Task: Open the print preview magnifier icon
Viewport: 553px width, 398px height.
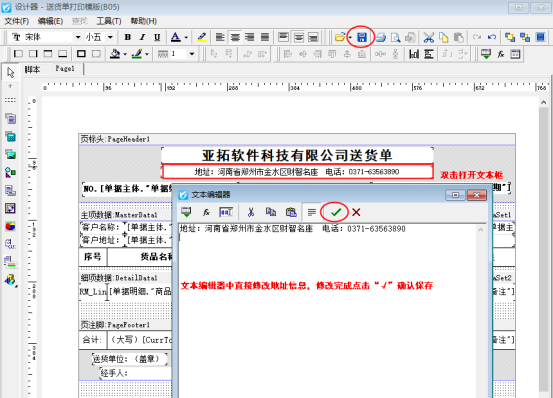Action: [395, 37]
